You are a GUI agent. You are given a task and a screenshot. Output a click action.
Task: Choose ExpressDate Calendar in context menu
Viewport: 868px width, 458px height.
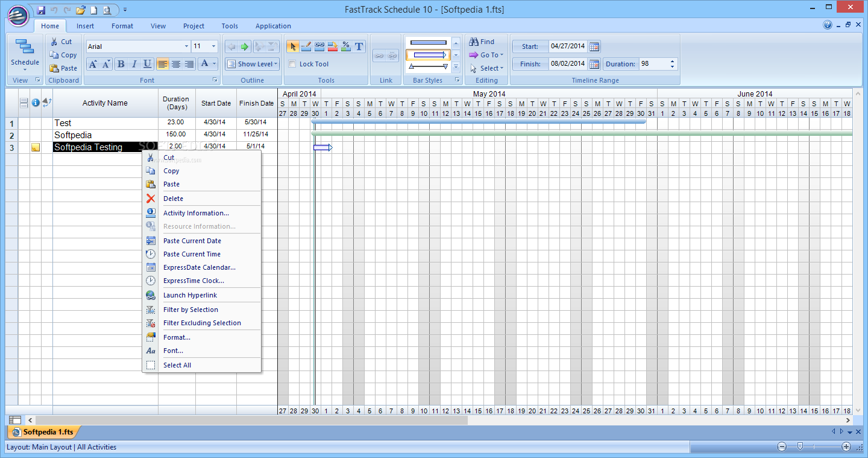click(x=201, y=267)
